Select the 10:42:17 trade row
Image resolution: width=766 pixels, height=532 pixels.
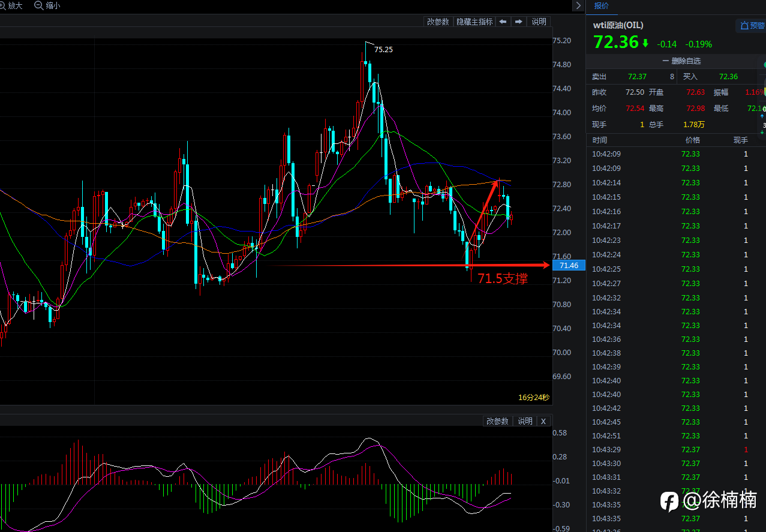[x=676, y=226]
